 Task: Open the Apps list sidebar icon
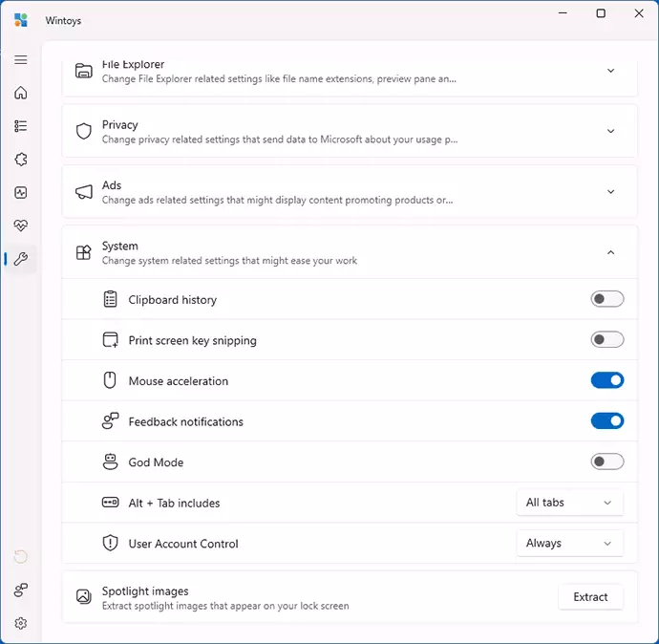[x=21, y=126]
